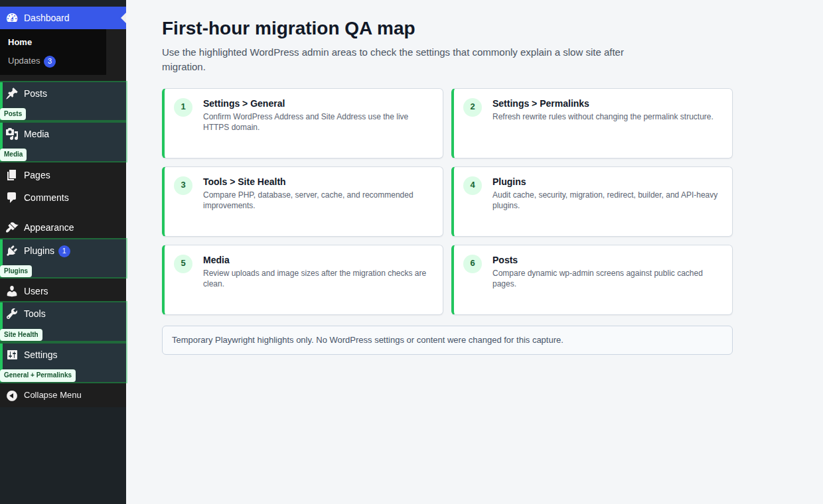Click the Settings > Permalinks card title
Screen dimensions: 823x504
[x=541, y=103]
